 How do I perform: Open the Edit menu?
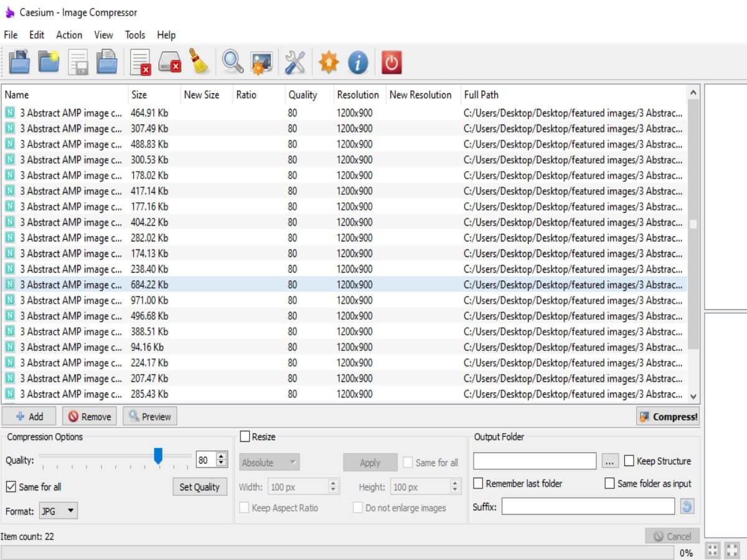(x=37, y=35)
